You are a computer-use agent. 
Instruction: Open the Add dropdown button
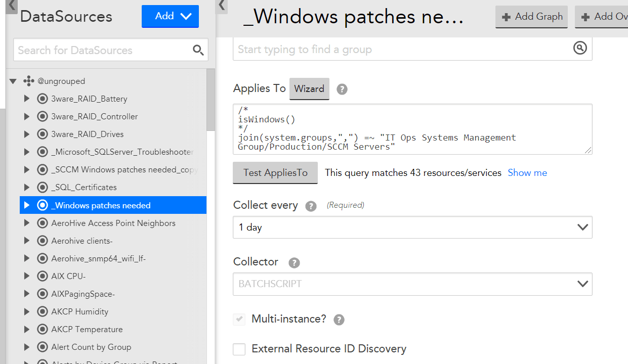click(x=170, y=16)
